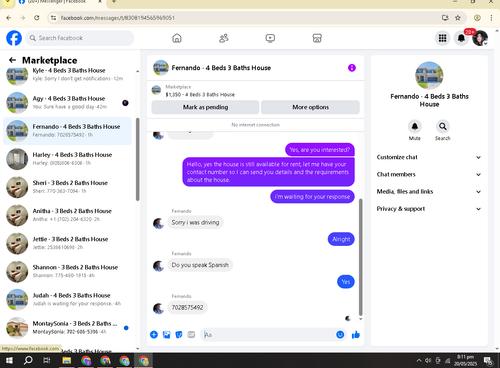Open the Marketplace storefront icon
This screenshot has height=368, width=500.
point(317,38)
